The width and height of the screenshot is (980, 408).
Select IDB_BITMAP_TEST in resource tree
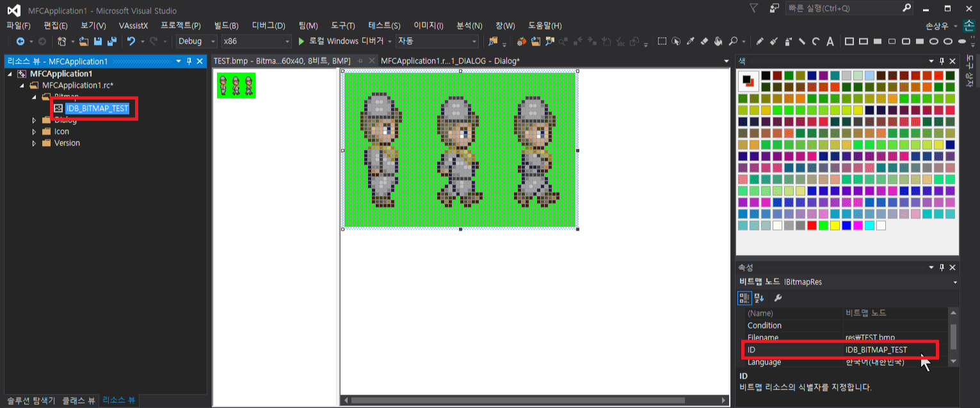tap(97, 108)
